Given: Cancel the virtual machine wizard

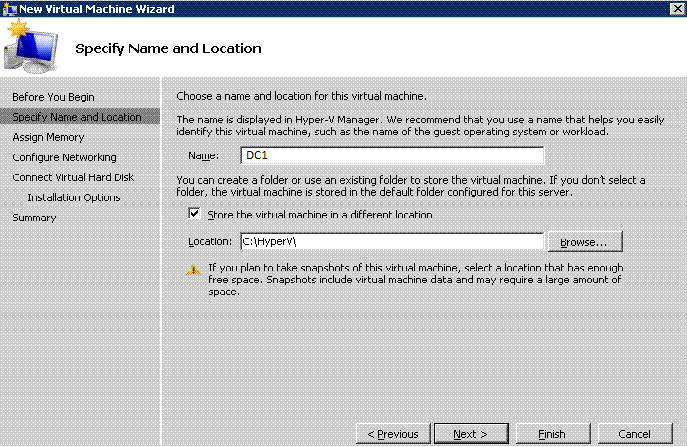Looking at the screenshot, I should coord(634,434).
